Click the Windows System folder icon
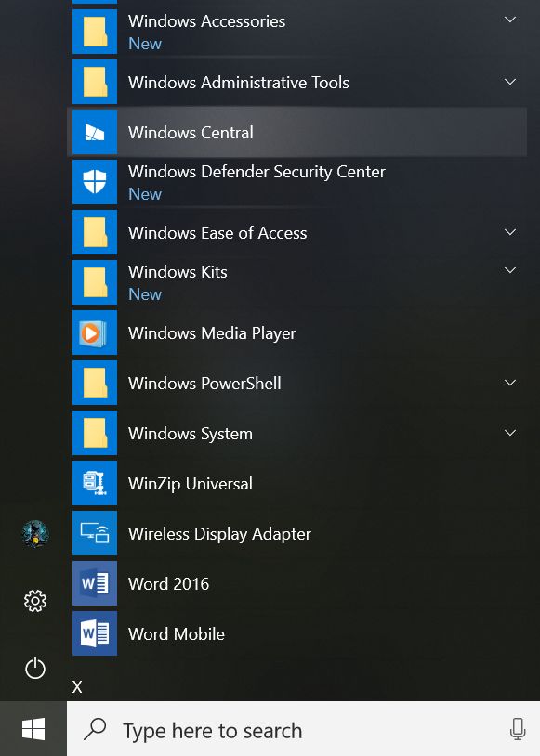This screenshot has width=540, height=756. [x=95, y=433]
